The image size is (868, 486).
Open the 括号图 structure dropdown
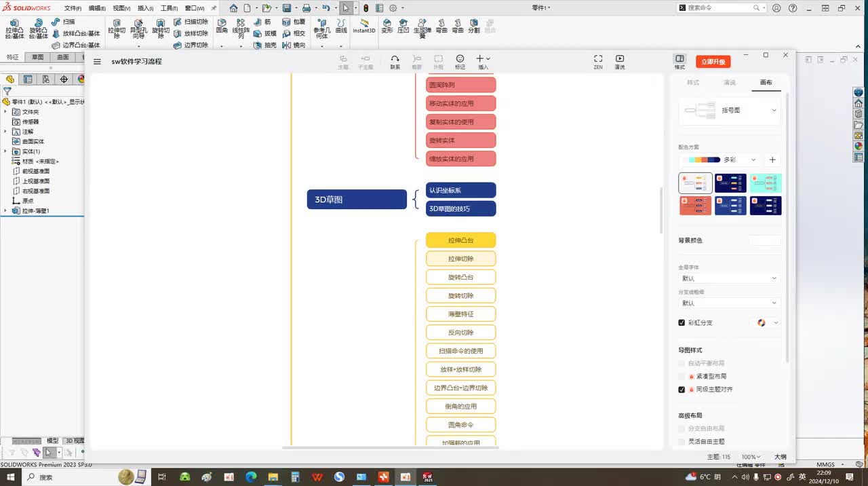730,110
